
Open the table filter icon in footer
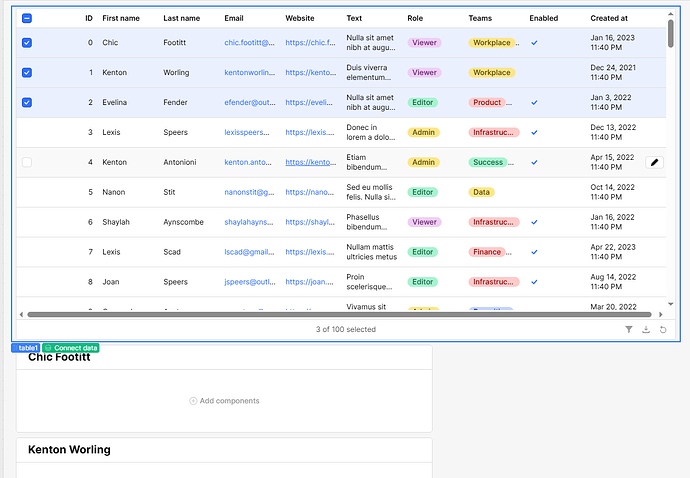(629, 329)
